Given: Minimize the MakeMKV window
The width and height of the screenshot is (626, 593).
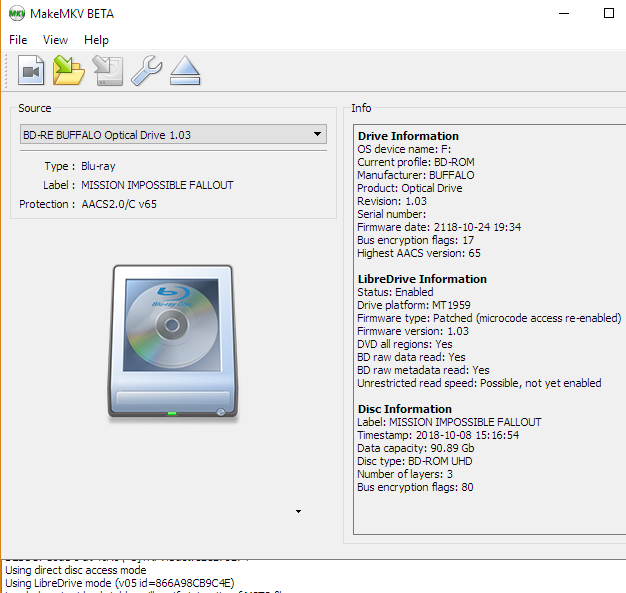Looking at the screenshot, I should pyautogui.click(x=564, y=14).
